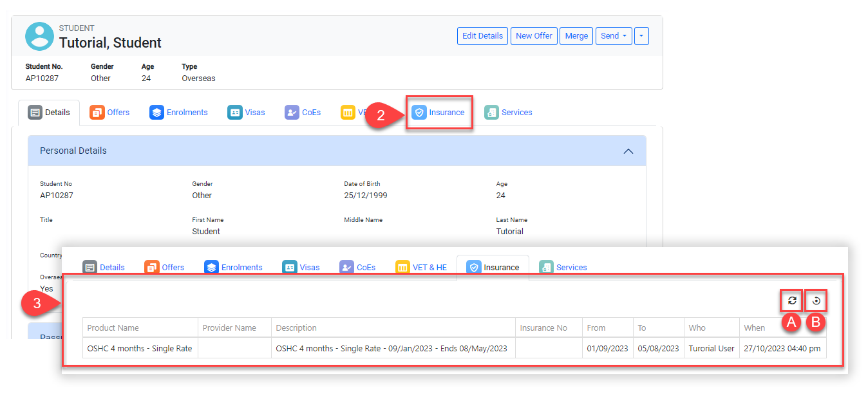Image resolution: width=868 pixels, height=397 pixels.
Task: Click the student profile avatar icon
Action: [x=39, y=36]
